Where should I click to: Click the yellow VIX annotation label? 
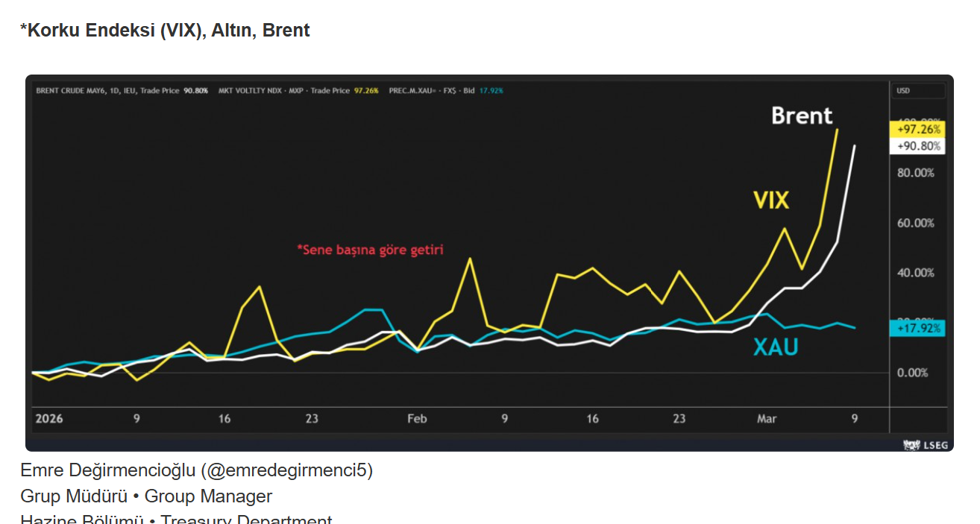[x=770, y=200]
